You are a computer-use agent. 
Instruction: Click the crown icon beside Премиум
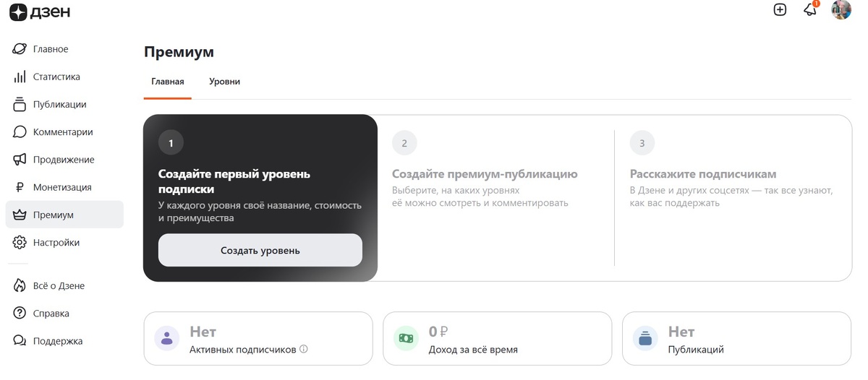click(20, 215)
